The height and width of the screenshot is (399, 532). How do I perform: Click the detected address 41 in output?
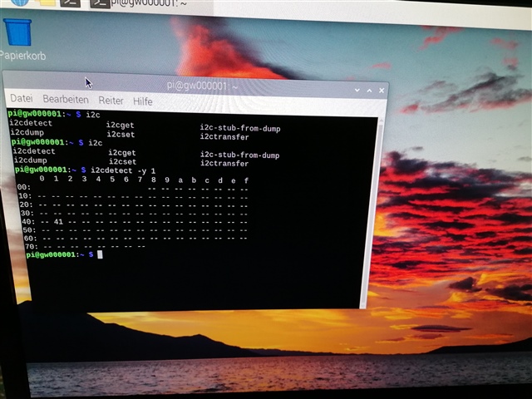(58, 222)
